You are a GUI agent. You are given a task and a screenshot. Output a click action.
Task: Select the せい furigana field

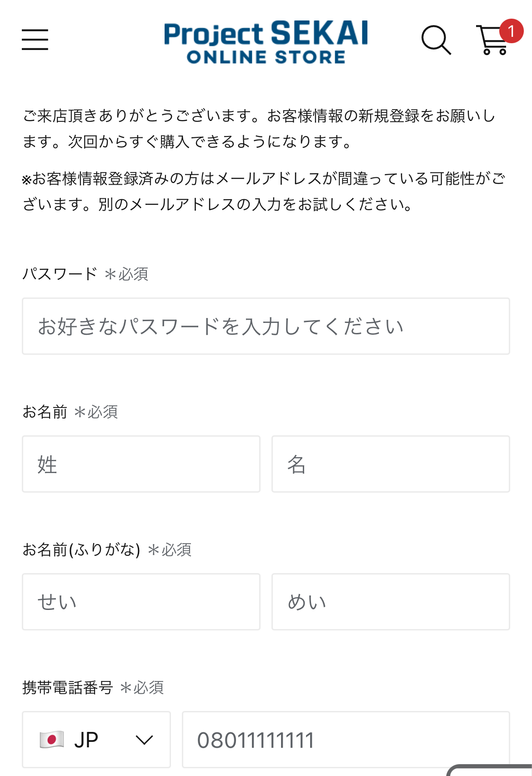coord(141,602)
